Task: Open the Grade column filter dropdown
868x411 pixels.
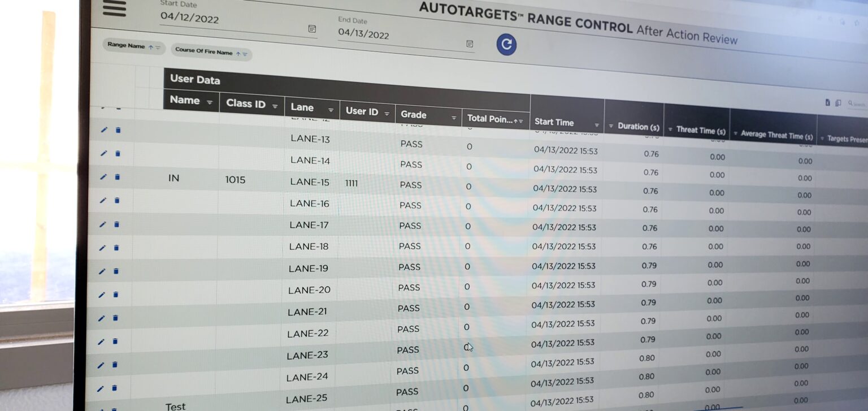Action: click(454, 116)
